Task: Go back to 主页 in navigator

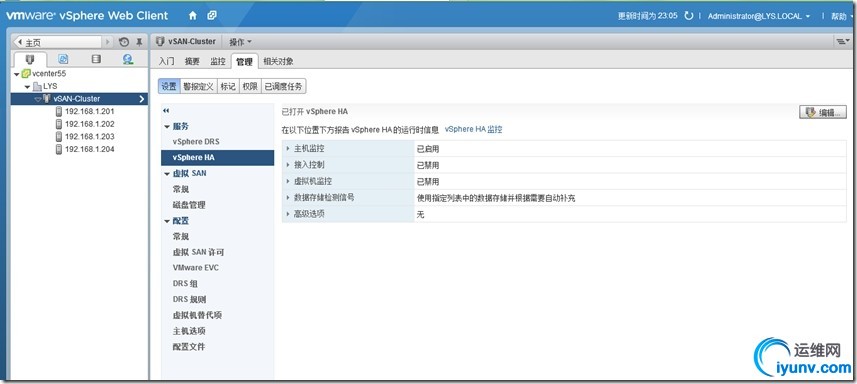Action: 56,42
